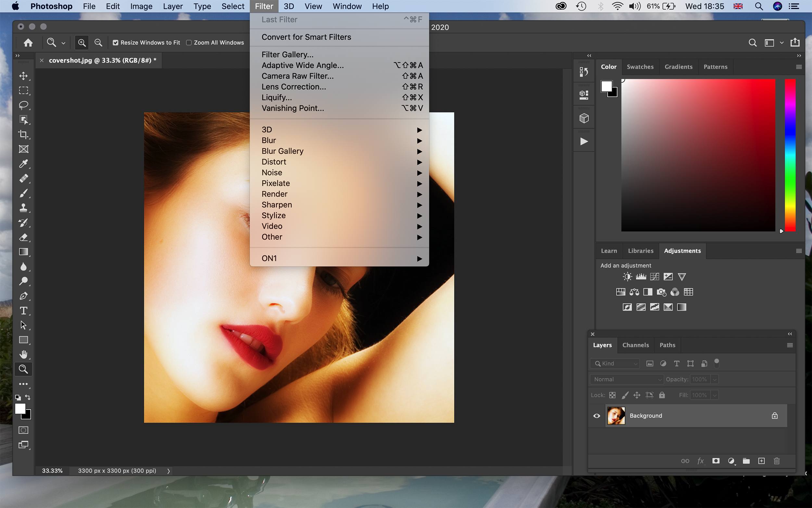Image resolution: width=812 pixels, height=508 pixels.
Task: Click the Background layer thumbnail
Action: (616, 416)
